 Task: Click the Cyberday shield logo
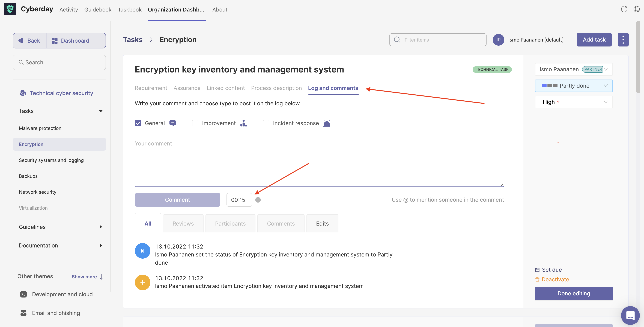click(10, 9)
